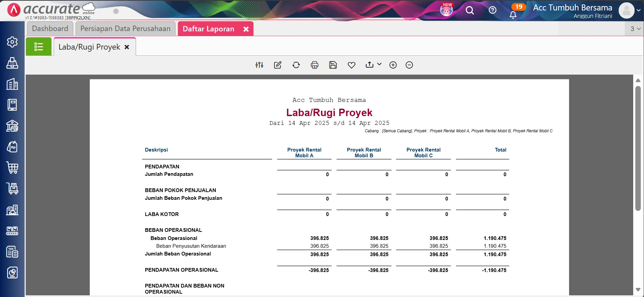Click the BEBAN POKOK PENJUALAN section heading
The width and height of the screenshot is (644, 297).
[x=181, y=190]
